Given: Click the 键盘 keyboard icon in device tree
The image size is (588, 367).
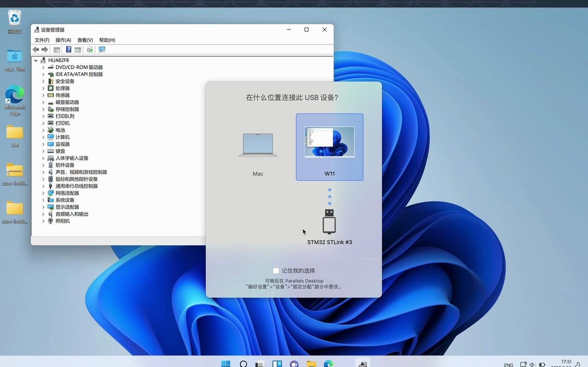Looking at the screenshot, I should [51, 151].
